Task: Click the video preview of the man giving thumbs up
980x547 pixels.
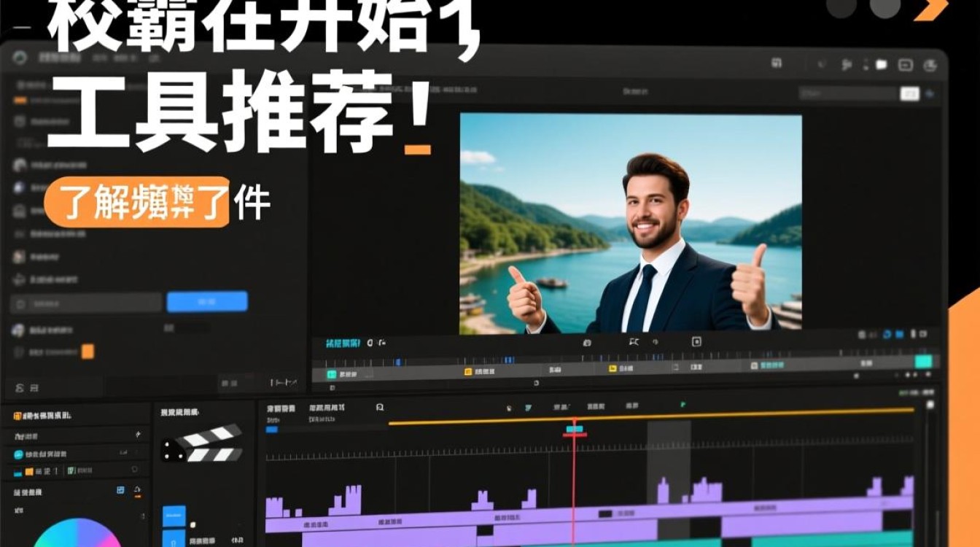Action: pyautogui.click(x=631, y=223)
